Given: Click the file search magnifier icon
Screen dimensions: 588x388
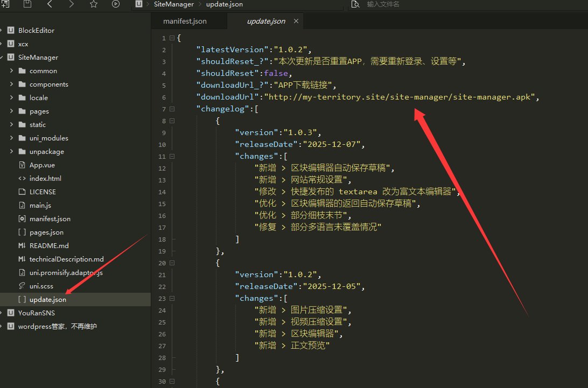Looking at the screenshot, I should 355,4.
